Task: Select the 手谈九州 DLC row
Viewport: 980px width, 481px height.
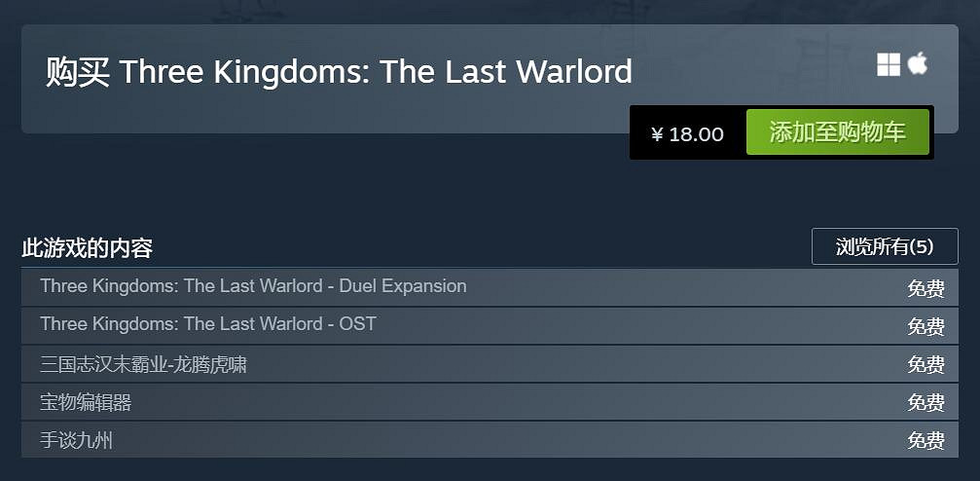Action: (x=77, y=440)
